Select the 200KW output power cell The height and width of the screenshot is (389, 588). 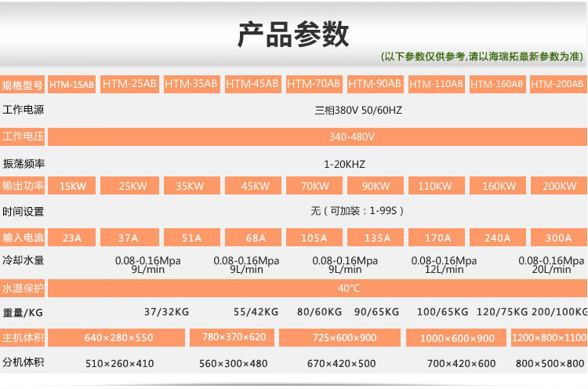[557, 186]
